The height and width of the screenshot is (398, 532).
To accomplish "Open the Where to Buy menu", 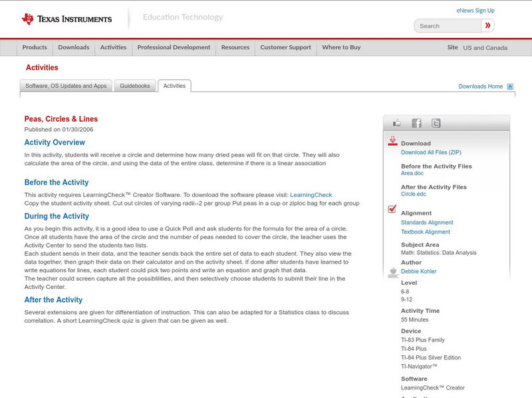I will tap(341, 47).
